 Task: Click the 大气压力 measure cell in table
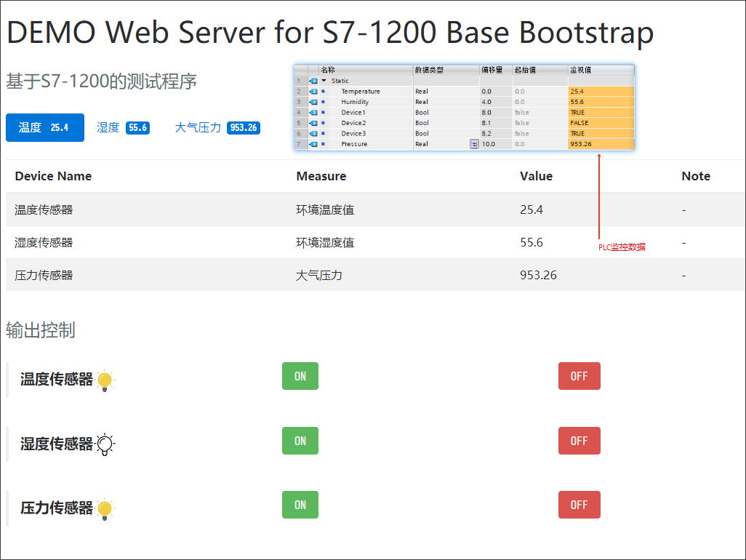point(318,276)
